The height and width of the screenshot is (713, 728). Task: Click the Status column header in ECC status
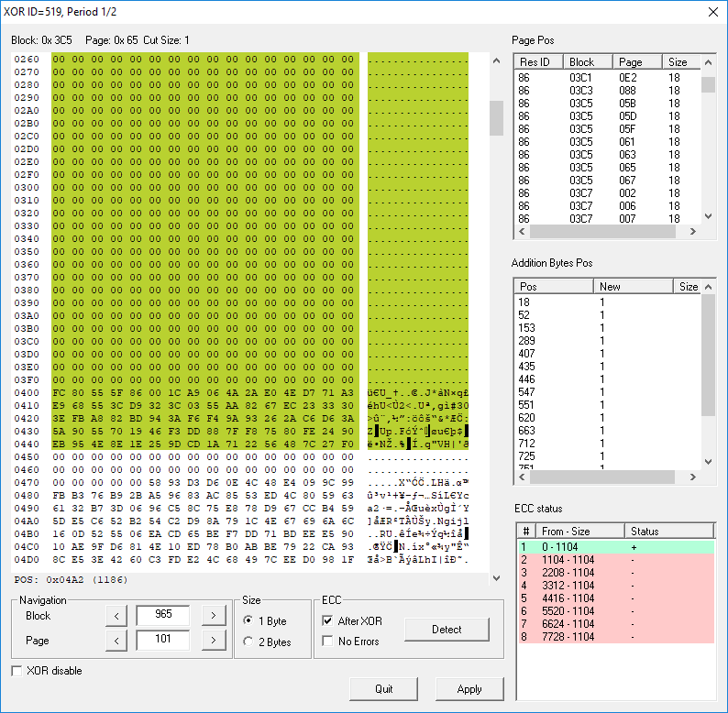coord(669,531)
